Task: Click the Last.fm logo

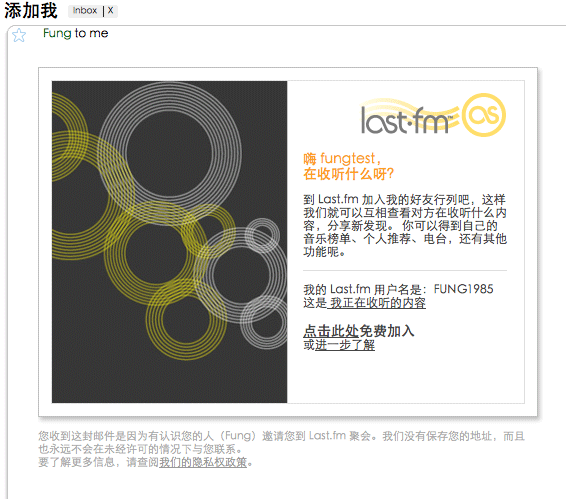Action: tap(433, 115)
